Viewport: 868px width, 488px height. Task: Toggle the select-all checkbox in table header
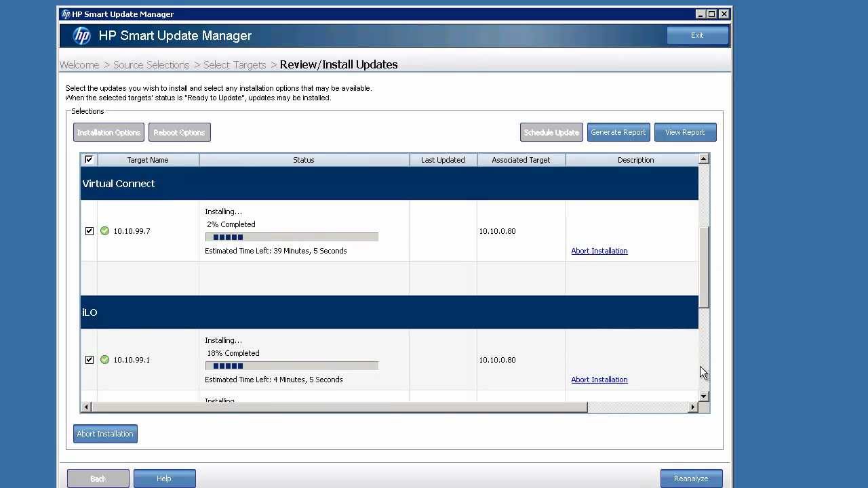[x=89, y=160]
